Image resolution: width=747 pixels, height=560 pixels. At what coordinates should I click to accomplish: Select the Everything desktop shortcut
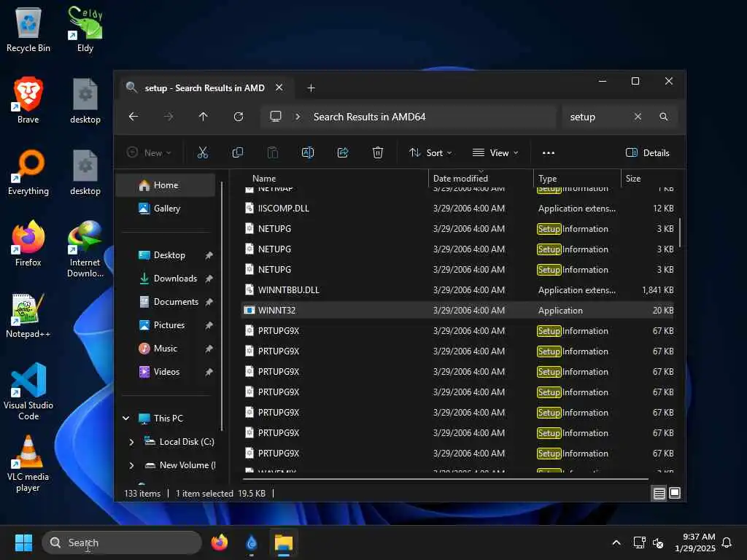click(28, 172)
